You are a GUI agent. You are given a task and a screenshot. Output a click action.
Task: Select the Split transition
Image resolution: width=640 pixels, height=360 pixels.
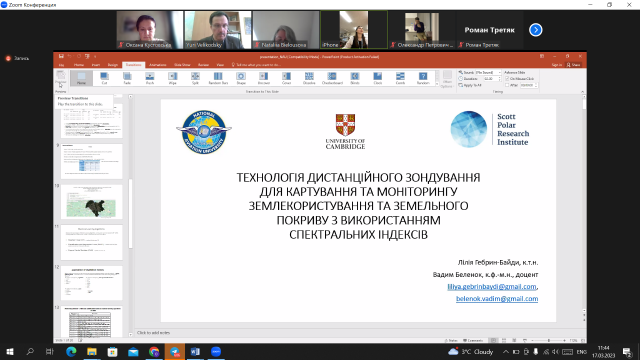pos(196,78)
